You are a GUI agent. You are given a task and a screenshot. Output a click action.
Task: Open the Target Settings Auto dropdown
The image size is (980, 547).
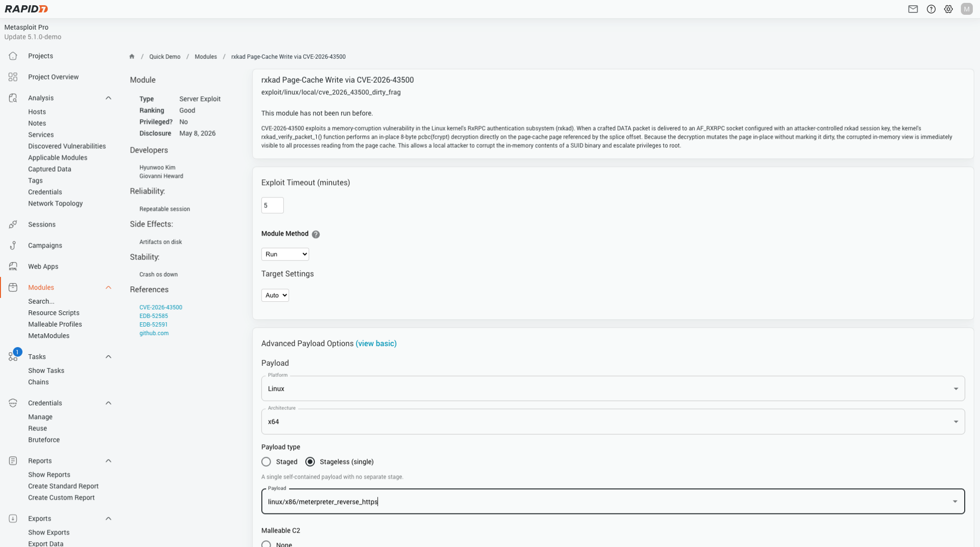(275, 295)
